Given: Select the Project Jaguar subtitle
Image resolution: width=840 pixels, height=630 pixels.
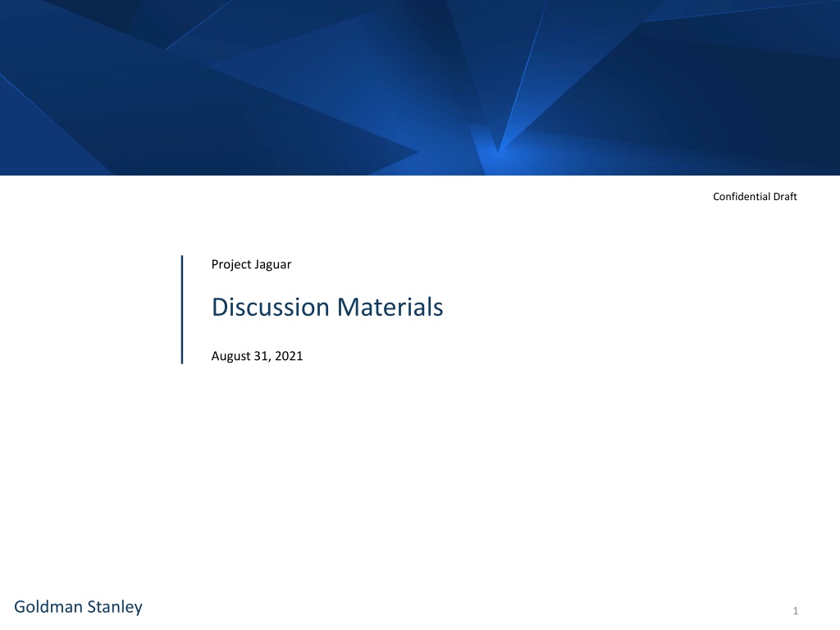Looking at the screenshot, I should pyautogui.click(x=251, y=265).
